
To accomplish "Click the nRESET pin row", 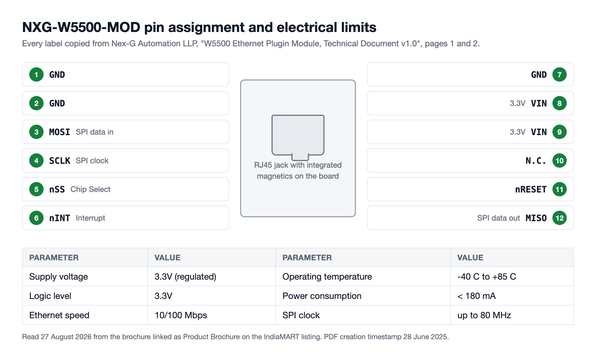I will (470, 189).
